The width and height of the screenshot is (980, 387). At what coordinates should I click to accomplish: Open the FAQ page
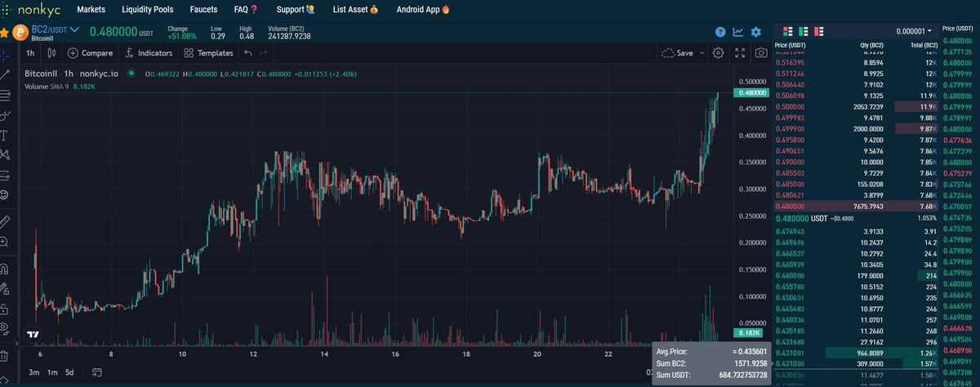click(x=246, y=10)
